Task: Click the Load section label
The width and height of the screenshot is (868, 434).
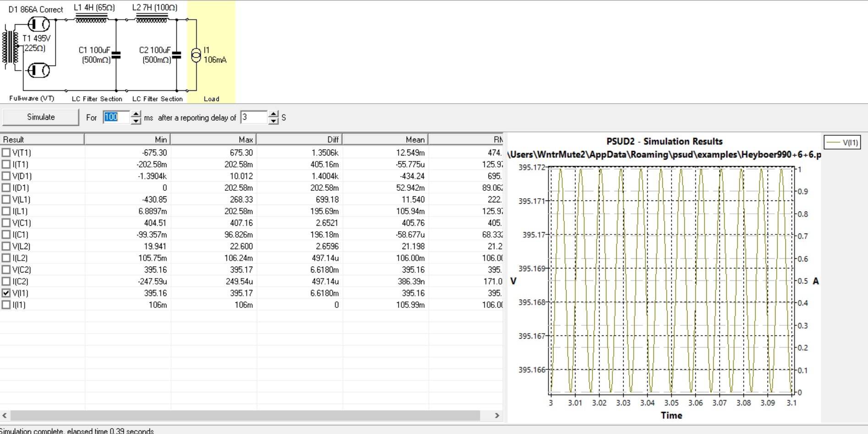Action: tap(211, 99)
